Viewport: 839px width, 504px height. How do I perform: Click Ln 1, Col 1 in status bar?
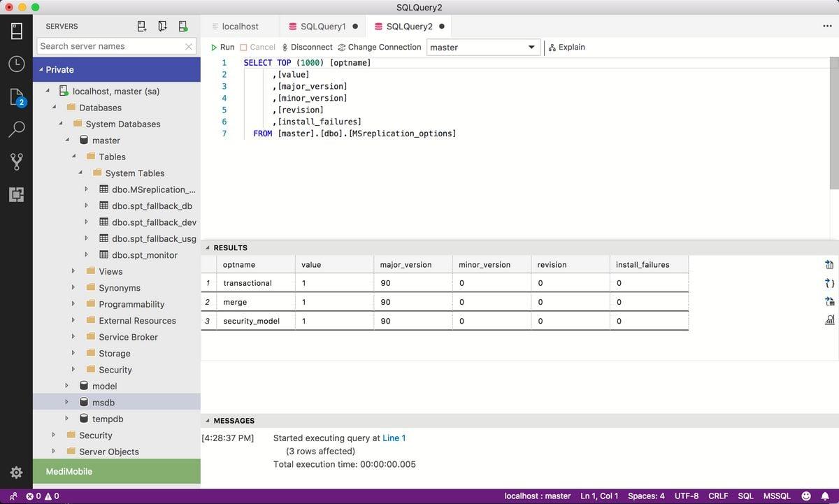click(x=599, y=496)
